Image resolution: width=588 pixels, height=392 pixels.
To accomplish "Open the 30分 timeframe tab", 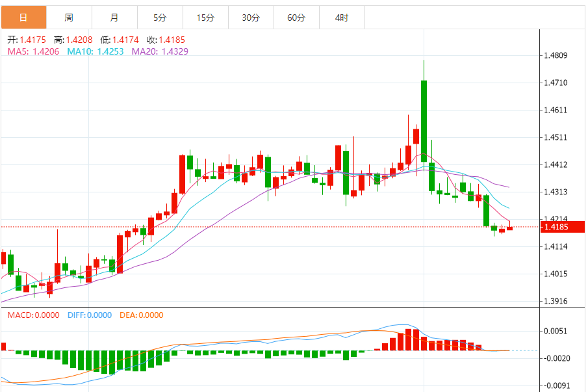I will click(x=251, y=18).
